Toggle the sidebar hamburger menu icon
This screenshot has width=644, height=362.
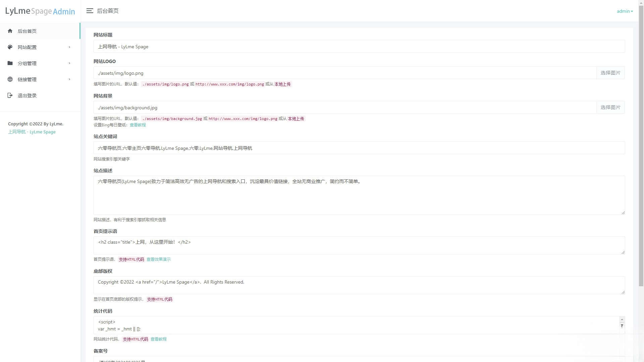[90, 11]
